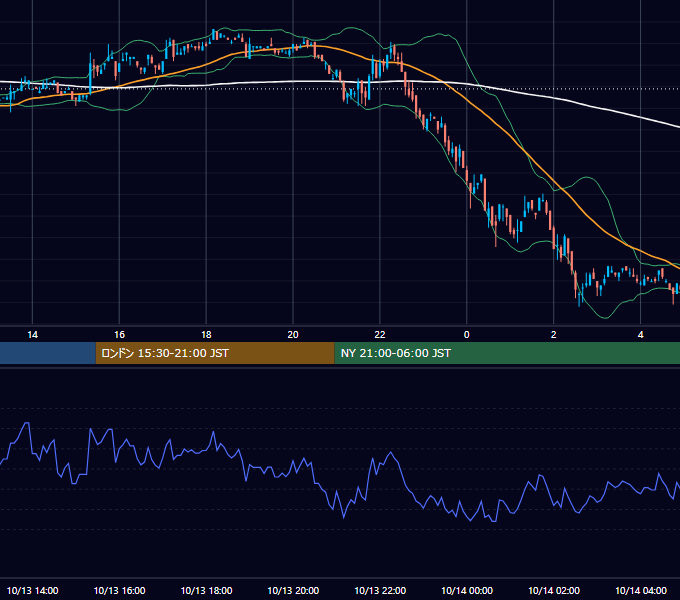
Task: Click the London session bar 15:30-21:00 JST
Action: coord(215,353)
